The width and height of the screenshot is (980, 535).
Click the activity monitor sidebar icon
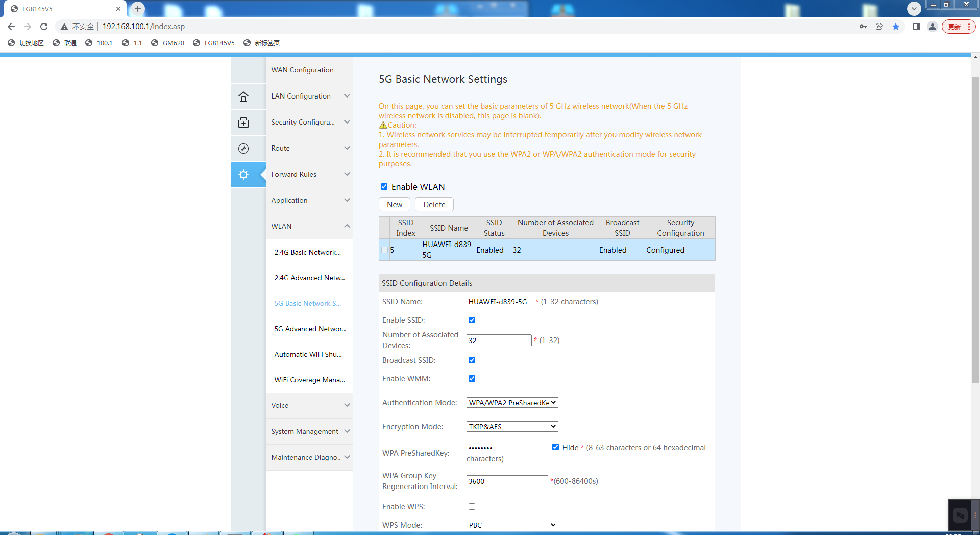(x=243, y=149)
